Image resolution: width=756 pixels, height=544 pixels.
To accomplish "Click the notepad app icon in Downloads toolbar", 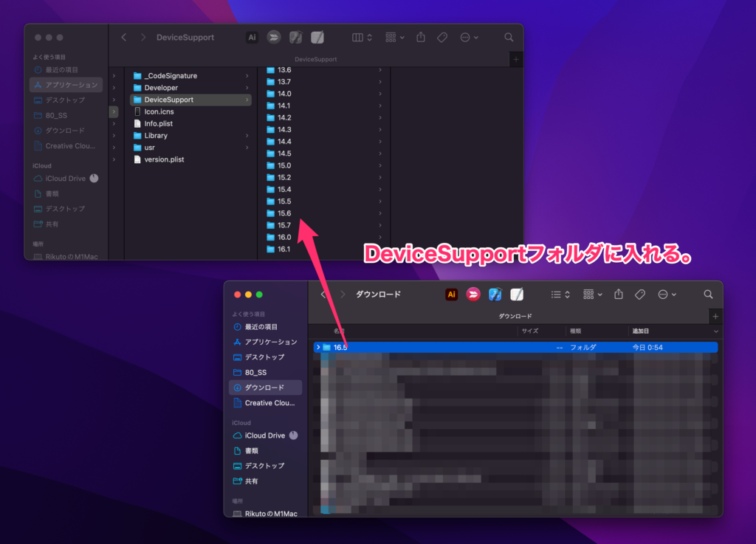I will point(517,295).
